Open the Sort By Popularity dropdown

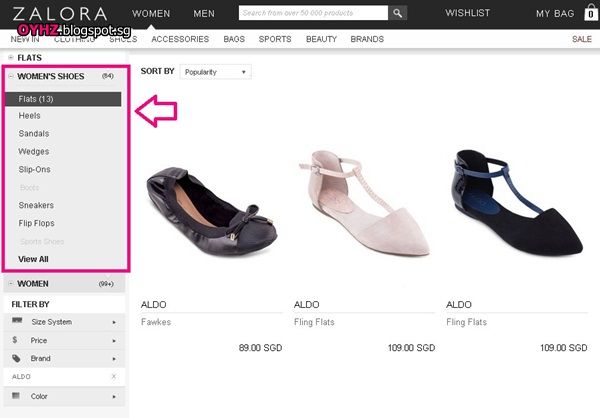[215, 72]
